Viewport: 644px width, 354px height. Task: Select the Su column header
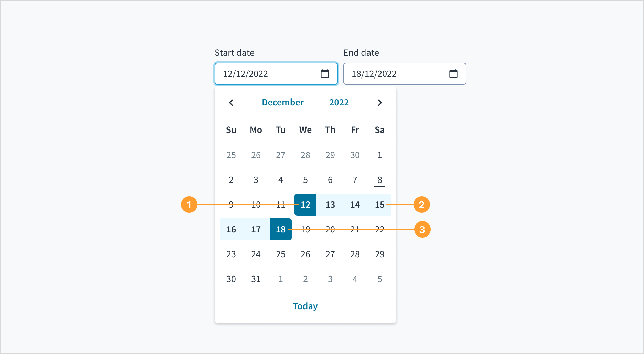[231, 130]
